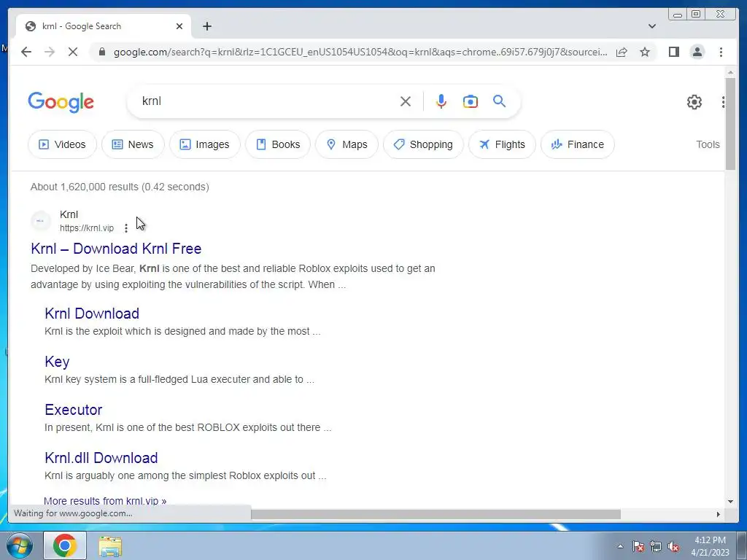Click the taskbar clock showing 4:12 PM
The width and height of the screenshot is (747, 560).
coord(710,546)
